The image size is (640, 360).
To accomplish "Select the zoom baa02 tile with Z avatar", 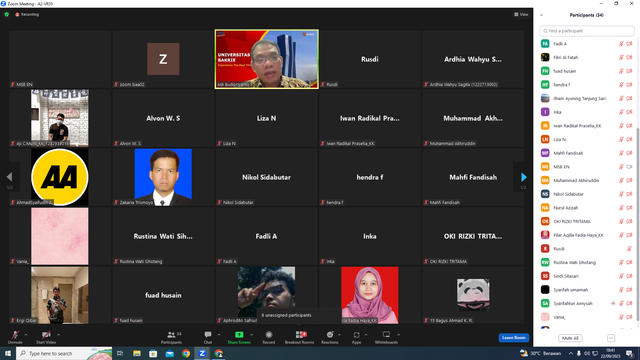I will tap(163, 59).
